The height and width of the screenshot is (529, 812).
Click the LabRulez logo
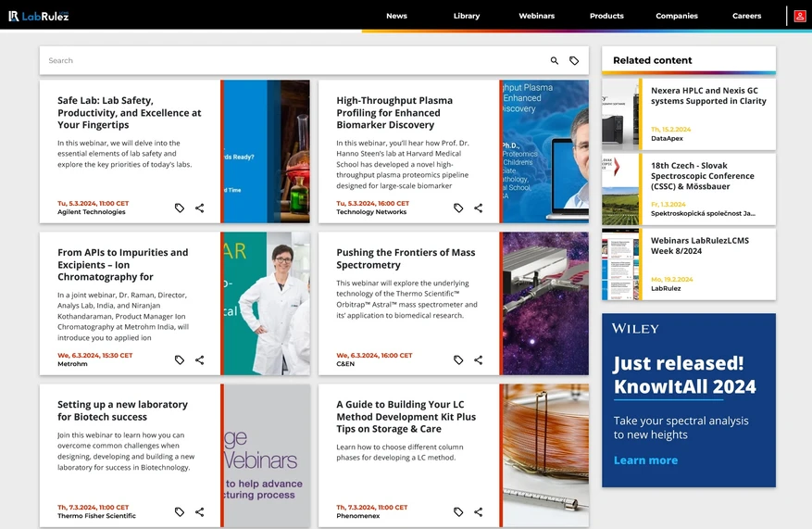pyautogui.click(x=38, y=16)
